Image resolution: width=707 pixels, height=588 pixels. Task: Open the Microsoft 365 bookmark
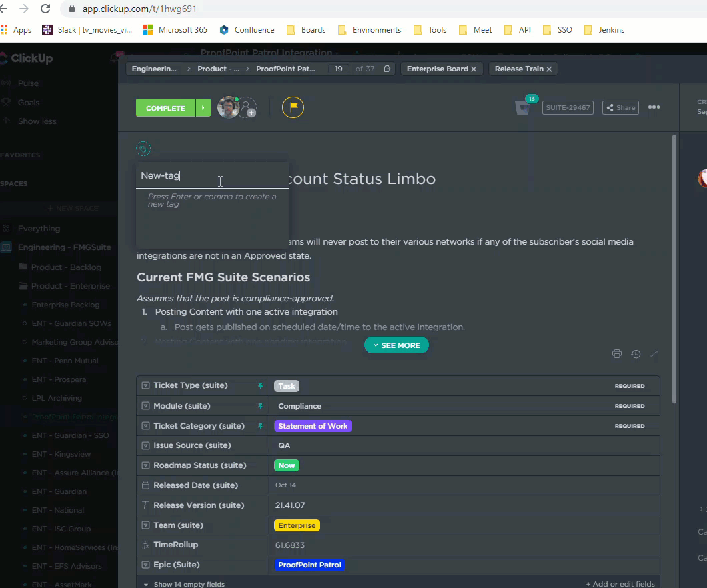[175, 30]
